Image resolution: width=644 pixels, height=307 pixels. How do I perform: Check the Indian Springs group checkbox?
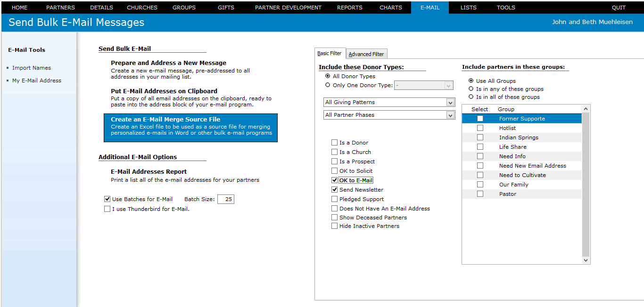480,137
